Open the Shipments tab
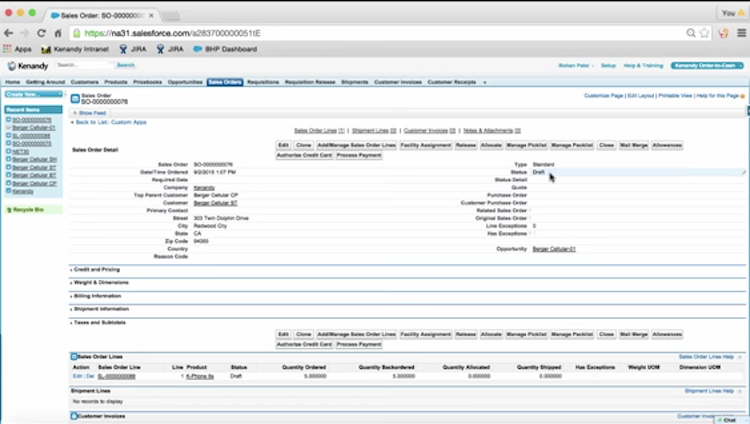This screenshot has height=424, width=750. coord(354,82)
